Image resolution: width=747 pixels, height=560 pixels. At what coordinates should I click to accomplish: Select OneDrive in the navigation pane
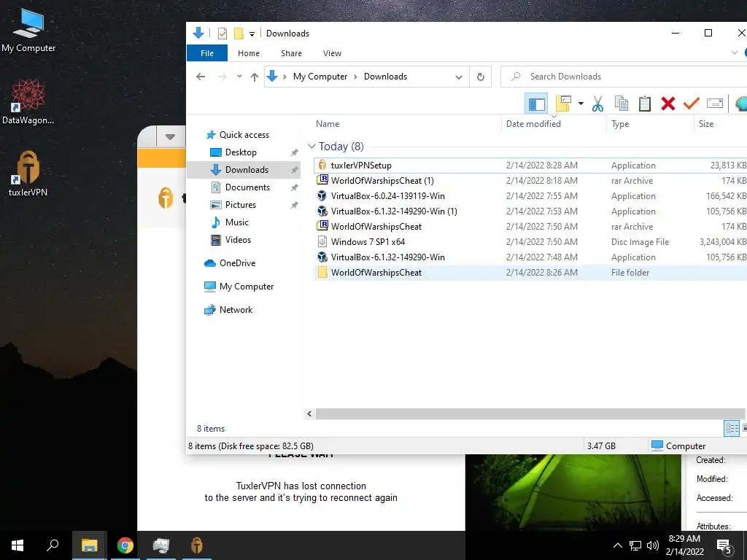pyautogui.click(x=237, y=263)
